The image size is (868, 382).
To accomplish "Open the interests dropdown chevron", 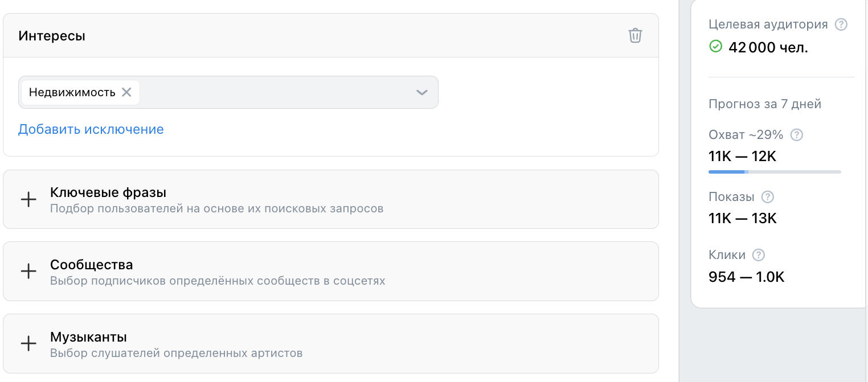I will pos(421,92).
